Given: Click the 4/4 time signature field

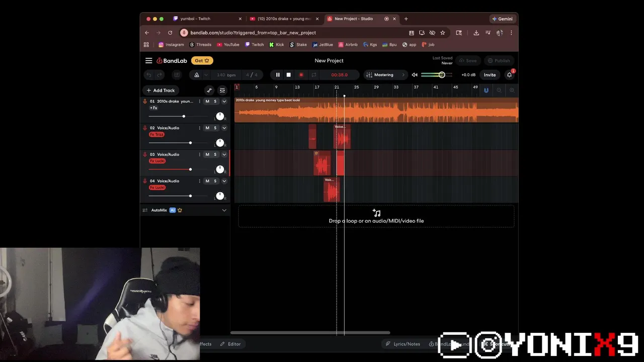Looking at the screenshot, I should coord(252,75).
